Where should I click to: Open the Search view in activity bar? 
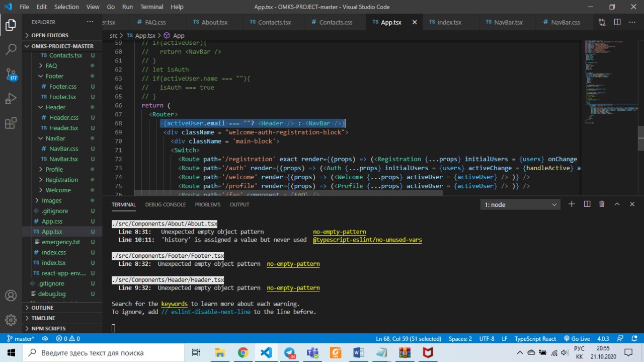coord(11,49)
